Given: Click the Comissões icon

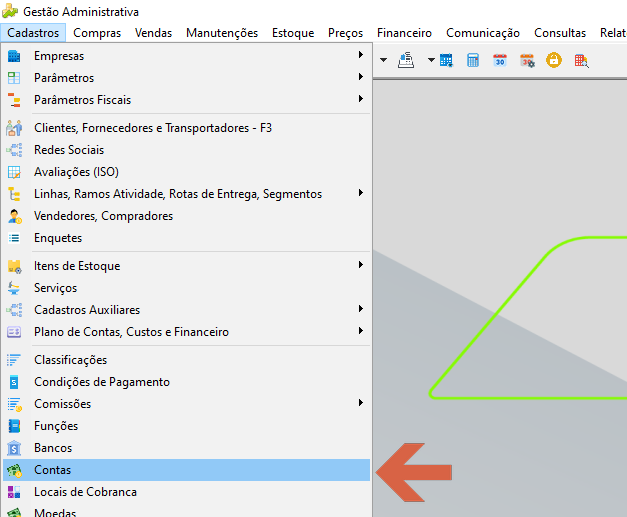Looking at the screenshot, I should (x=14, y=404).
